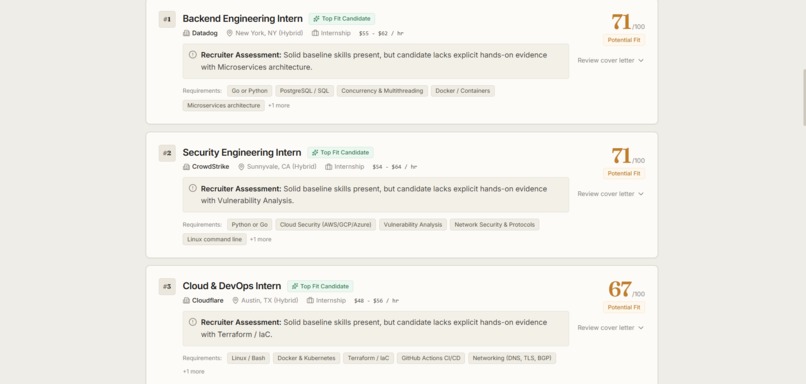Select the Networking (DNS, TLS, BGP) tag
The image size is (806, 384).
(x=512, y=358)
